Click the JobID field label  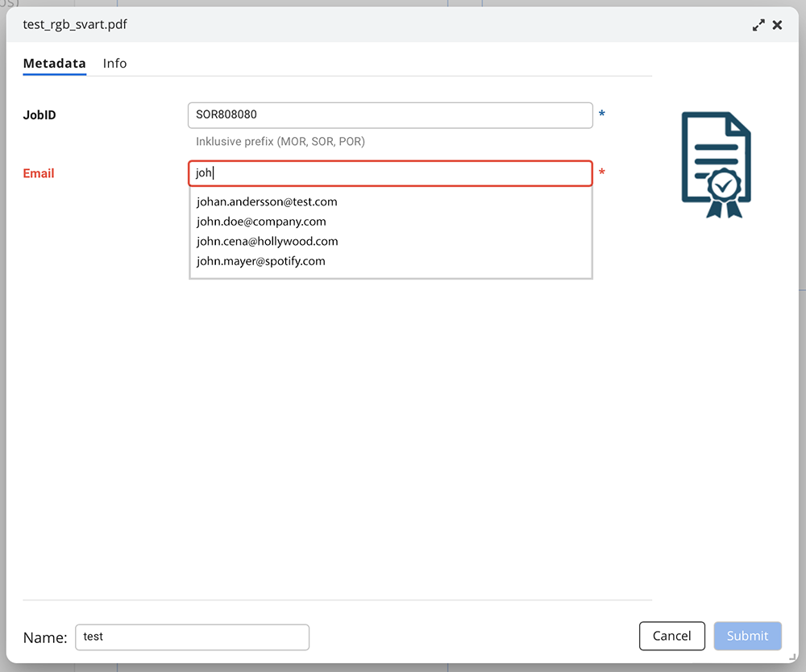pos(39,115)
